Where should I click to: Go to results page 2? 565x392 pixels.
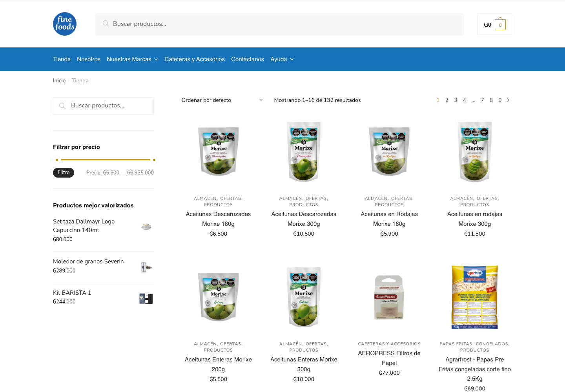(x=447, y=100)
